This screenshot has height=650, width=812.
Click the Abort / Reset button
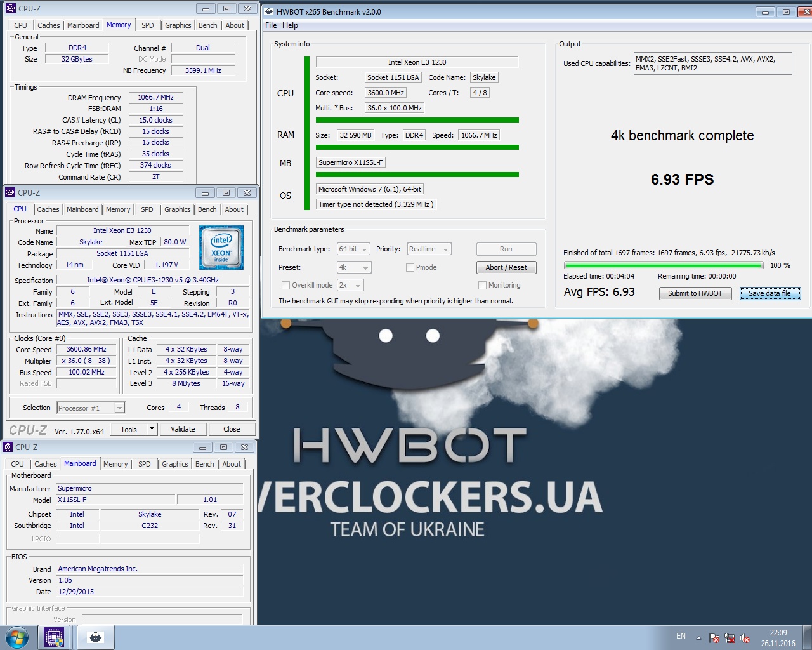(506, 267)
